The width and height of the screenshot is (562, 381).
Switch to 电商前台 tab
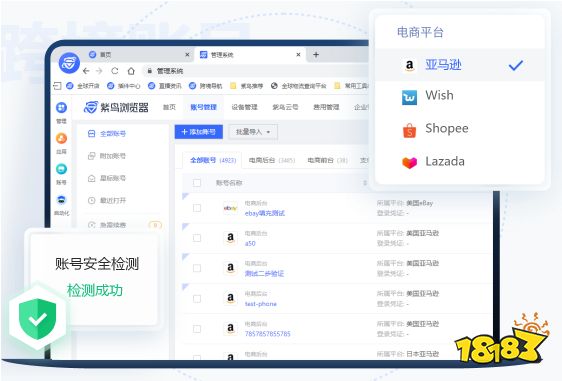[328, 160]
